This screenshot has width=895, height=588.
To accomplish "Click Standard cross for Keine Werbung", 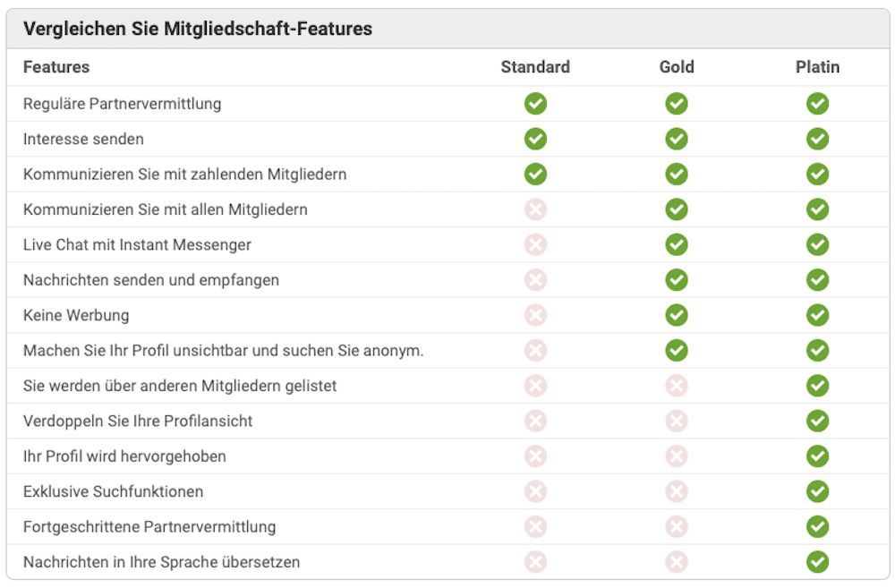I will (535, 315).
